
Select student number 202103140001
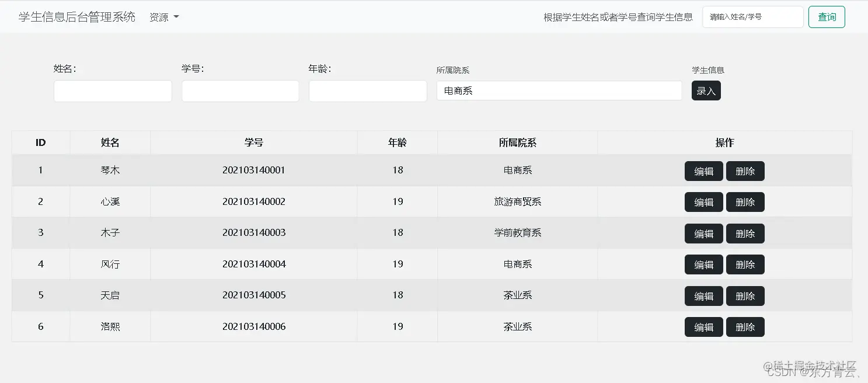pos(254,170)
